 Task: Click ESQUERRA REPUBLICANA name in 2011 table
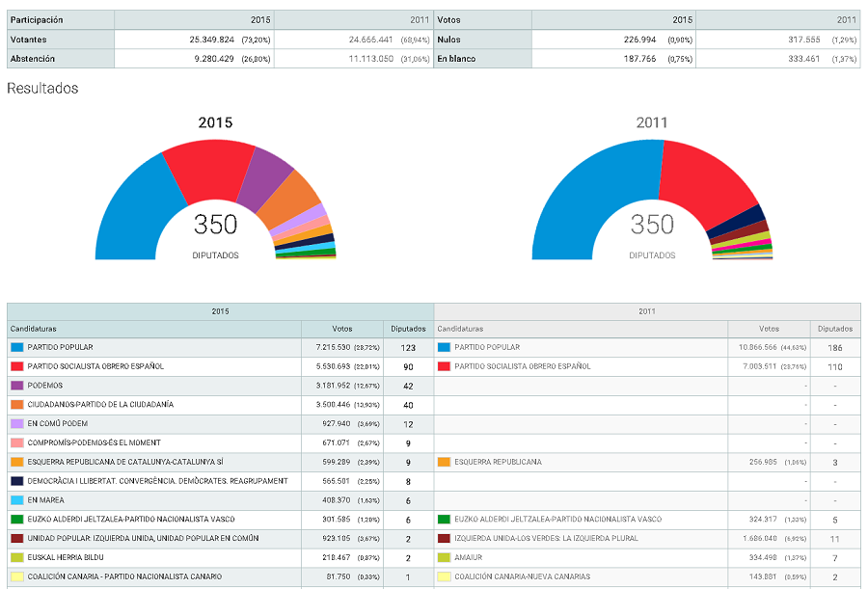pos(499,462)
